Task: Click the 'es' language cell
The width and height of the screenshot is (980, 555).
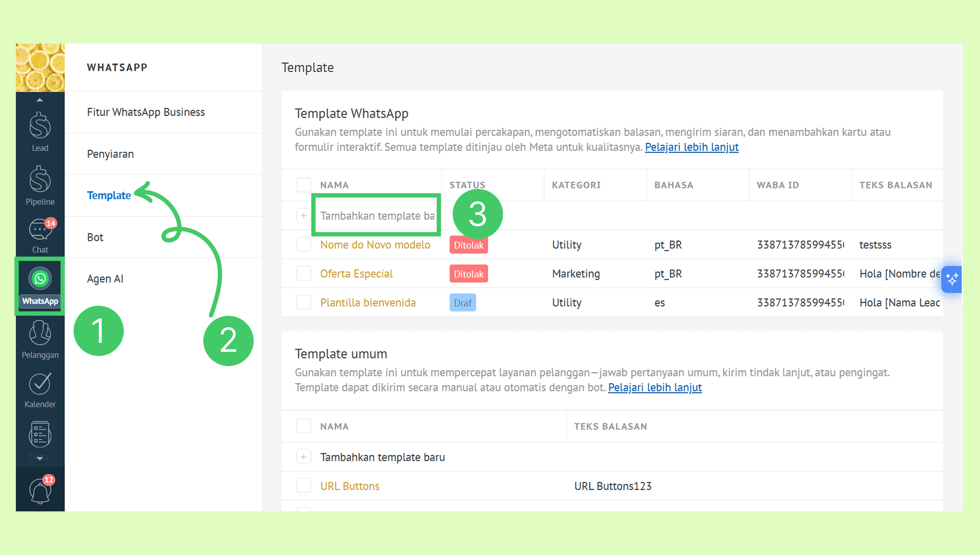Action: (x=660, y=303)
